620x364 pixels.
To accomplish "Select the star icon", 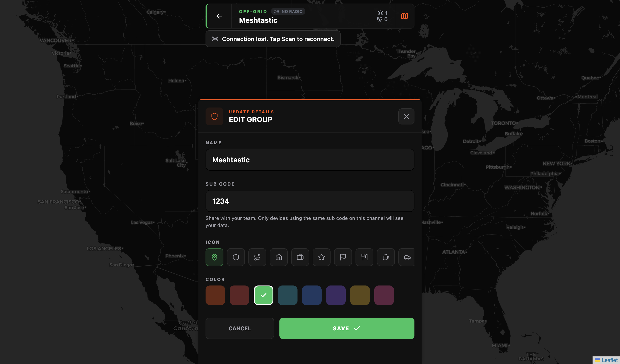I will [x=321, y=257].
